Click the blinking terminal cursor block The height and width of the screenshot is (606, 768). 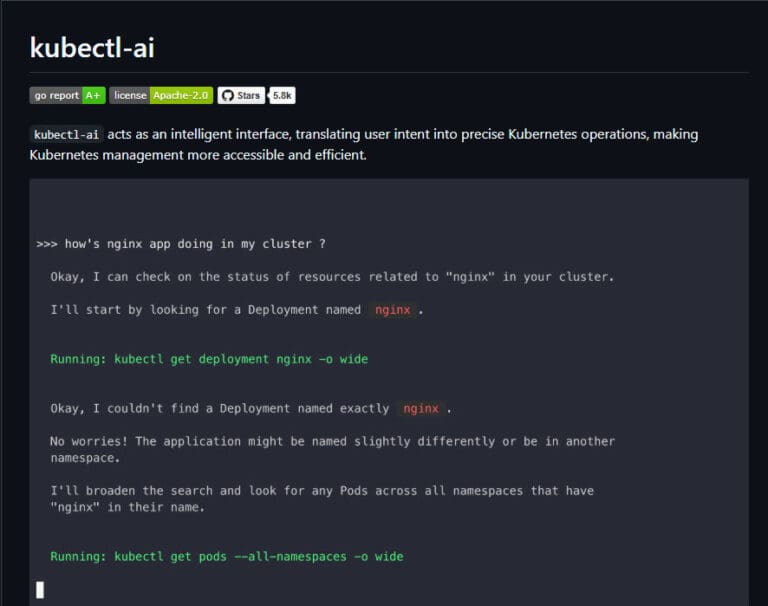40,589
